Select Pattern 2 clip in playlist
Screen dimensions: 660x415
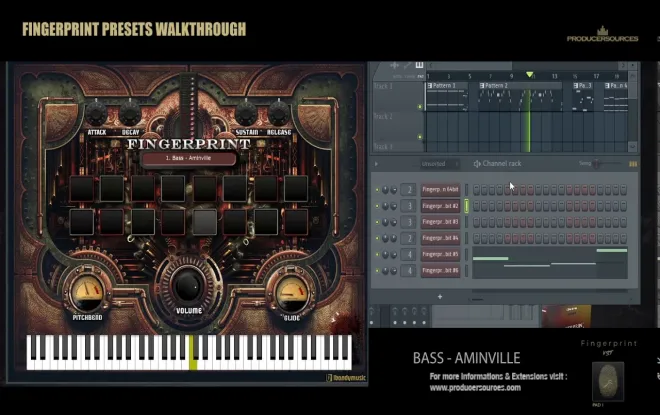click(x=520, y=97)
